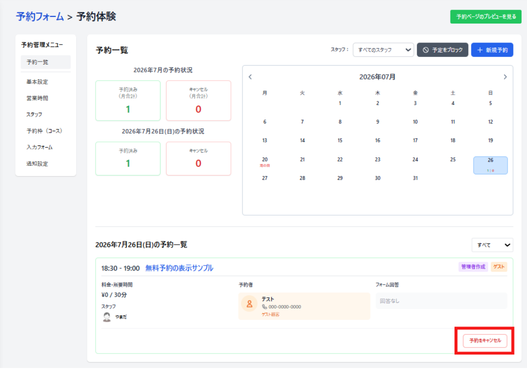527x369 pixels.
Task: Click the ¥0 / 30分 price text
Action: 114,295
